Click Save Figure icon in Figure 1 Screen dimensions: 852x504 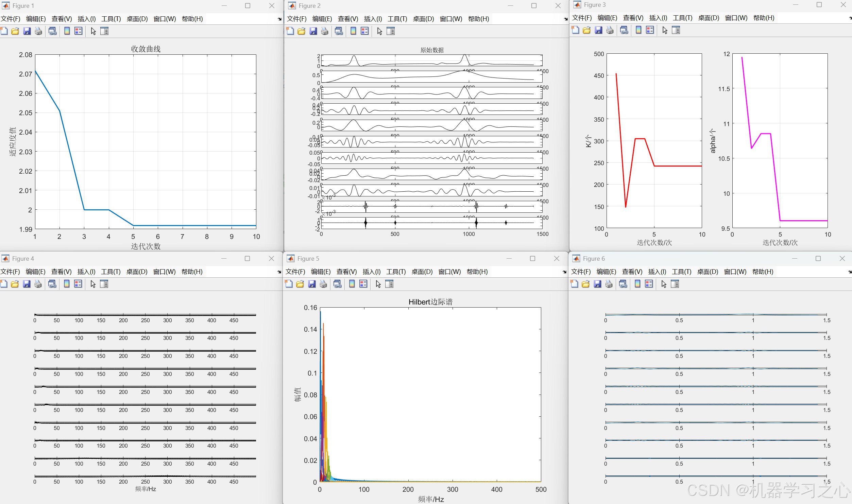[x=27, y=31]
